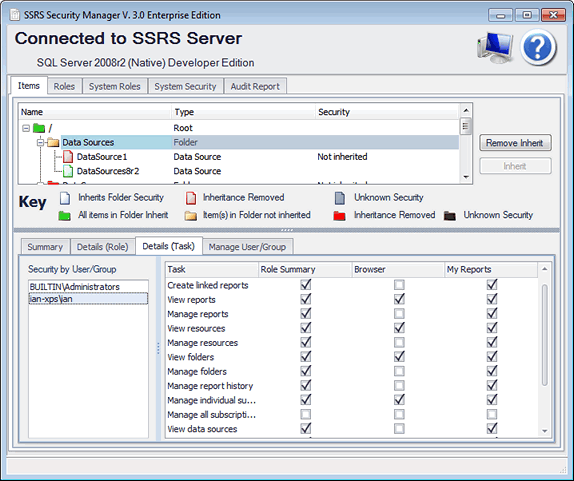
Task: Toggle Role Summary checkbox for View folders
Action: click(306, 357)
